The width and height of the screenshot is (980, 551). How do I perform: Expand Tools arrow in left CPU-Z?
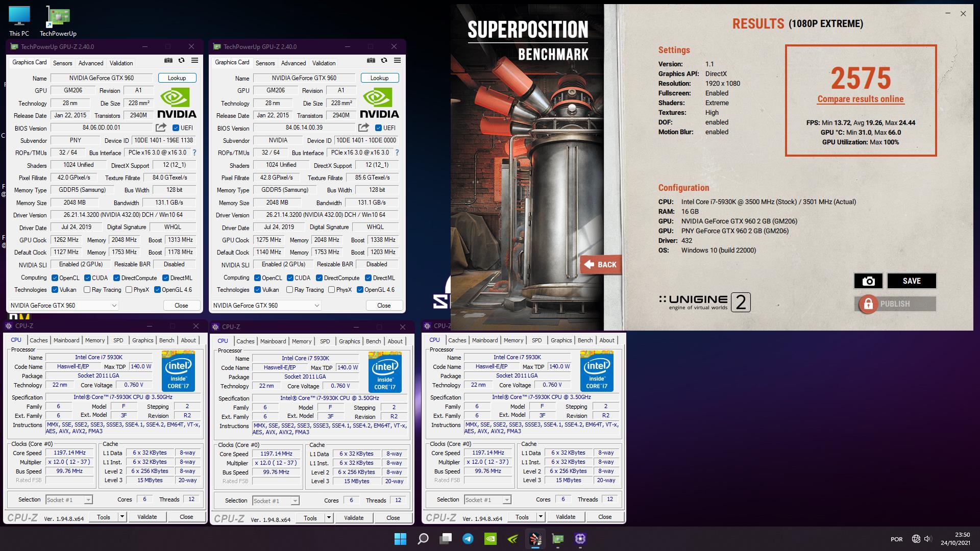[122, 517]
